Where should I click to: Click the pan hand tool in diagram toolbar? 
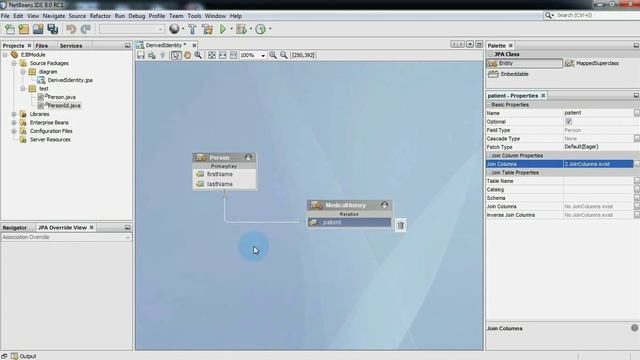187,55
